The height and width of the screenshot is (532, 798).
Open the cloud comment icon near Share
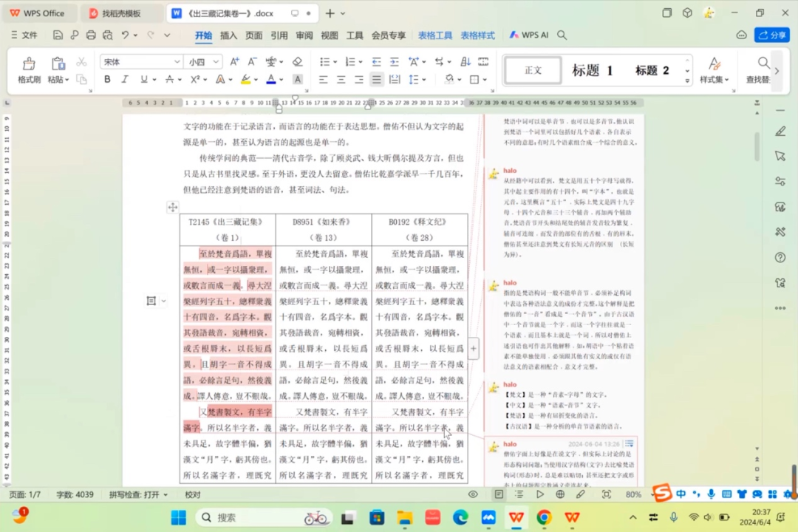pyautogui.click(x=742, y=35)
